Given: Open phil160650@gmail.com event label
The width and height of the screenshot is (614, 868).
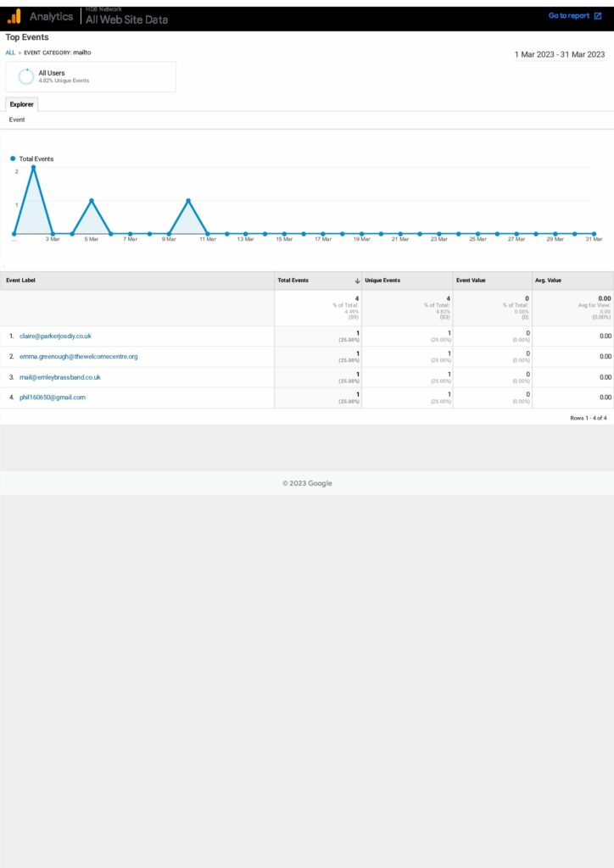Looking at the screenshot, I should point(53,397).
